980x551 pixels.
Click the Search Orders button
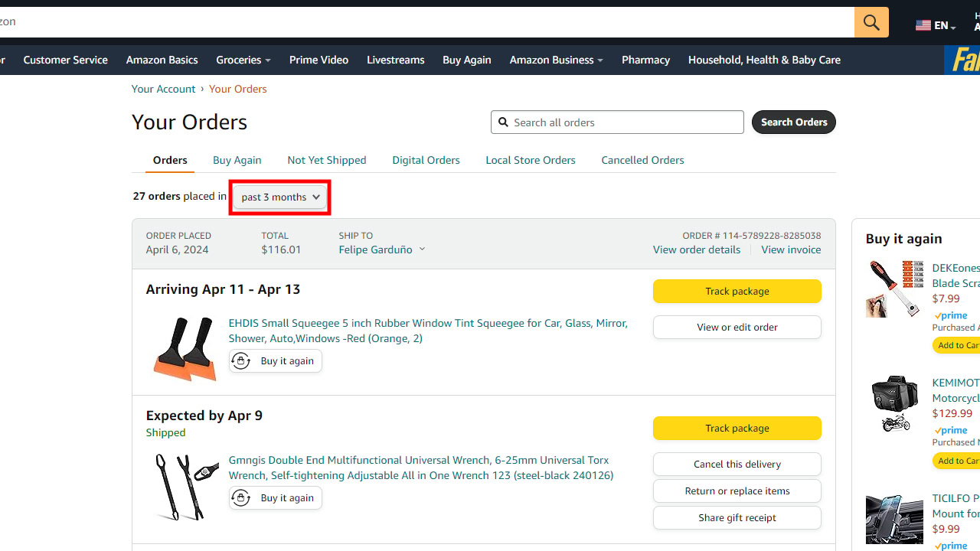[x=793, y=122]
